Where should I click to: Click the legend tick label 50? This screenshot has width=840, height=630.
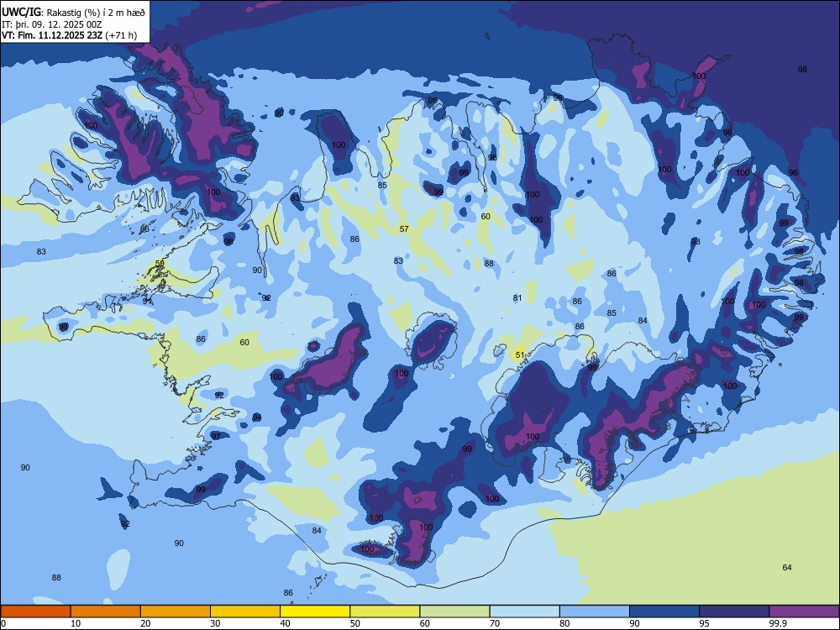click(354, 623)
